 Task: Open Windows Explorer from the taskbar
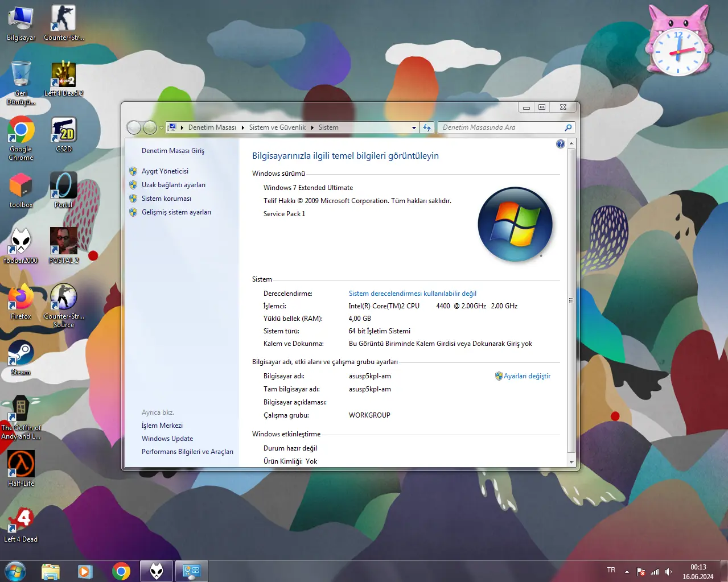51,571
